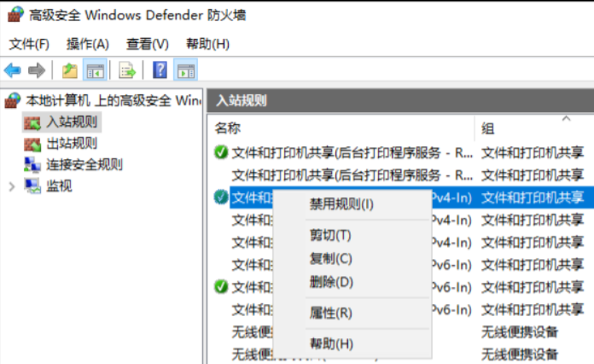Open the 操作(A) menu

pos(87,44)
